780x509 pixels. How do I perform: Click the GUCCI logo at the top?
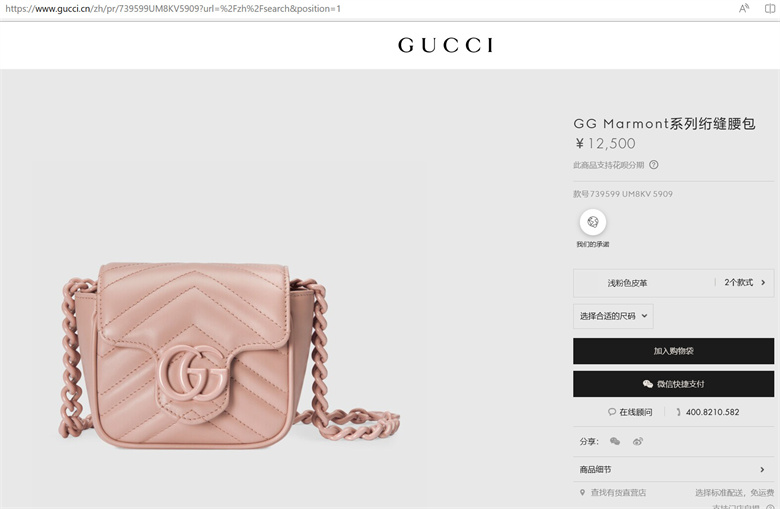(445, 45)
